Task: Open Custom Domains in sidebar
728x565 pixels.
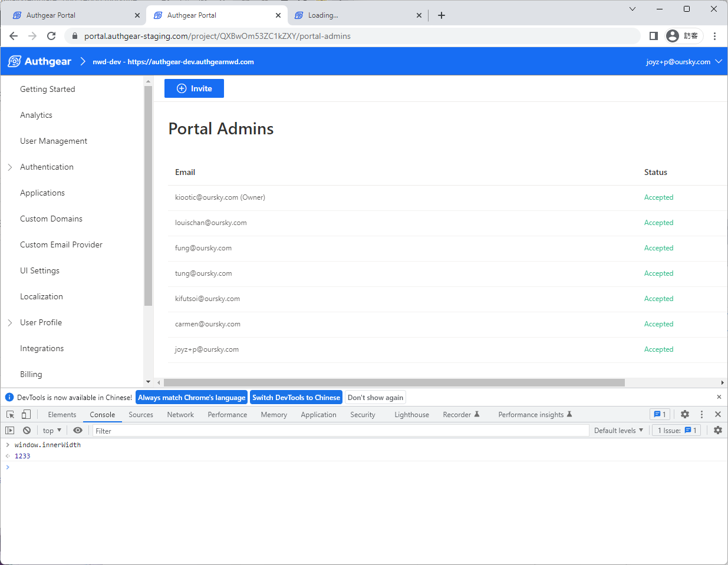Action: click(51, 219)
